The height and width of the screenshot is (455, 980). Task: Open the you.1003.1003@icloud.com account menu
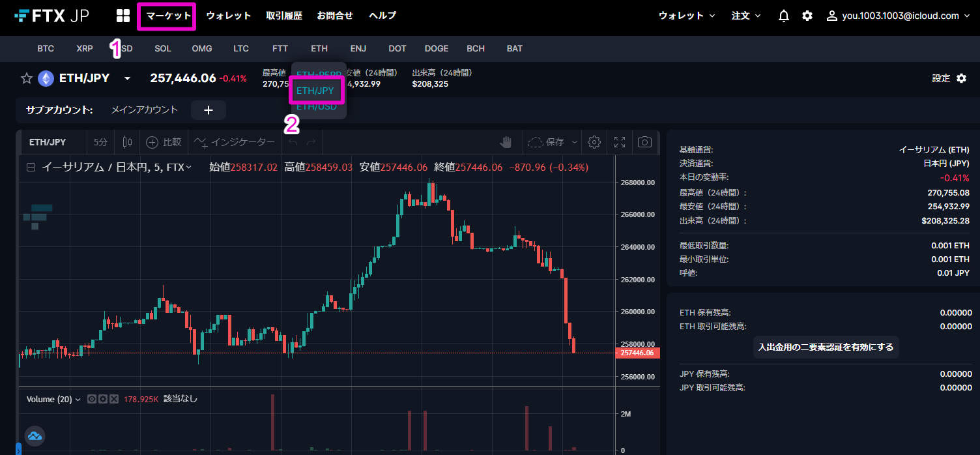[898, 16]
